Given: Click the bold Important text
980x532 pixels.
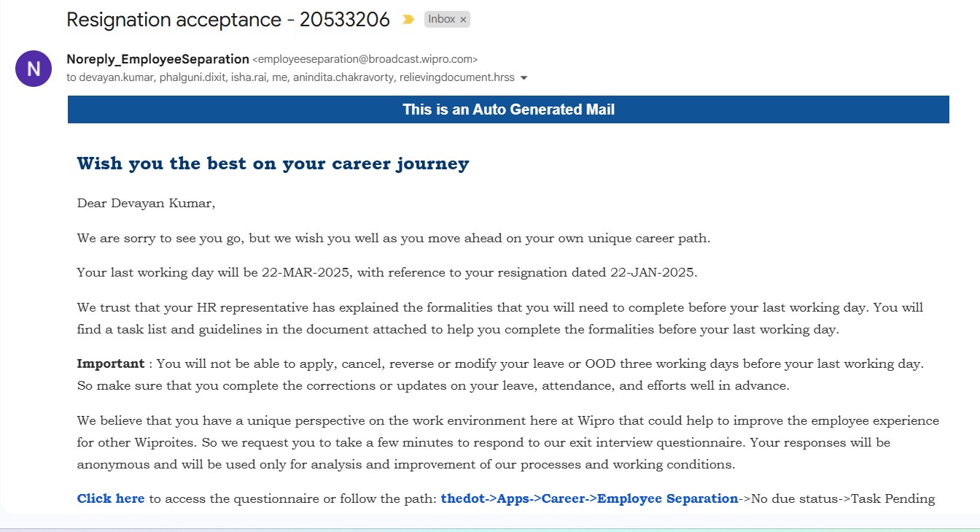Looking at the screenshot, I should 111,363.
